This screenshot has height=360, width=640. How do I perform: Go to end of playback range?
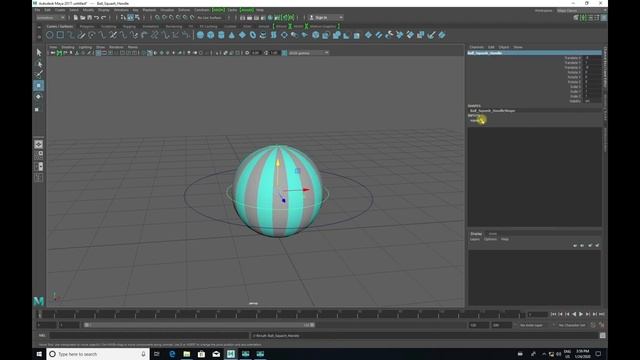point(601,314)
